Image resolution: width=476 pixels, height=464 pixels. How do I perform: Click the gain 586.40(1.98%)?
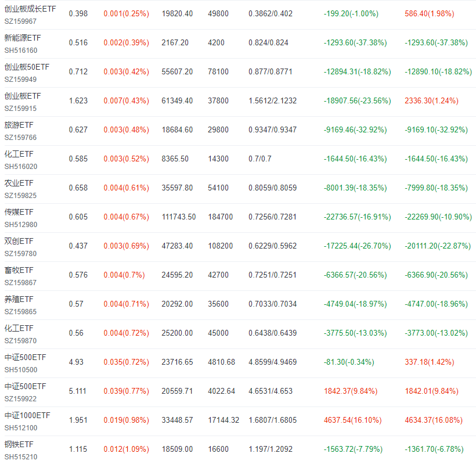(x=429, y=14)
